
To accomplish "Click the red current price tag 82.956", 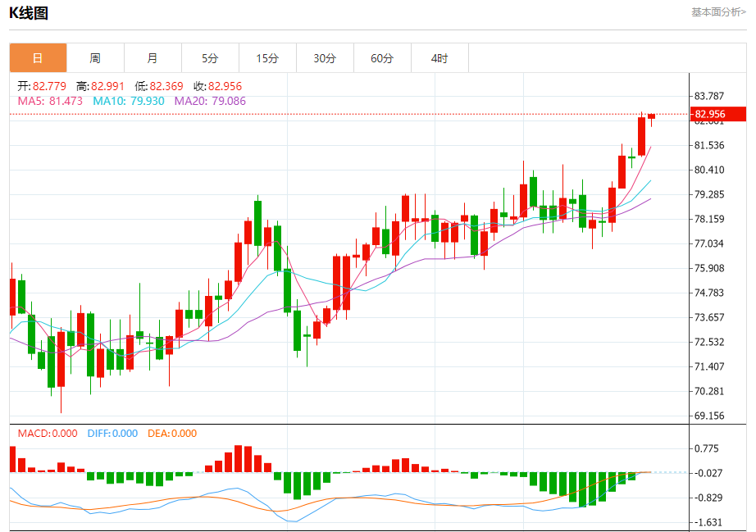I will (718, 114).
